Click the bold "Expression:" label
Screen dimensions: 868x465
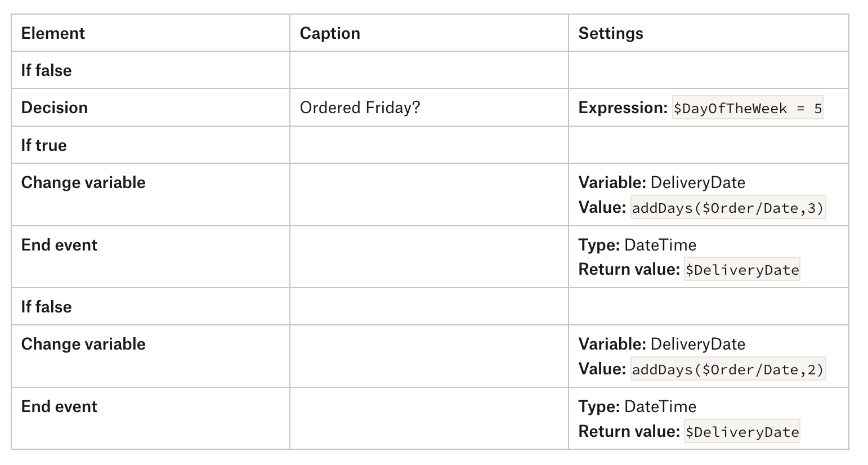click(x=623, y=108)
